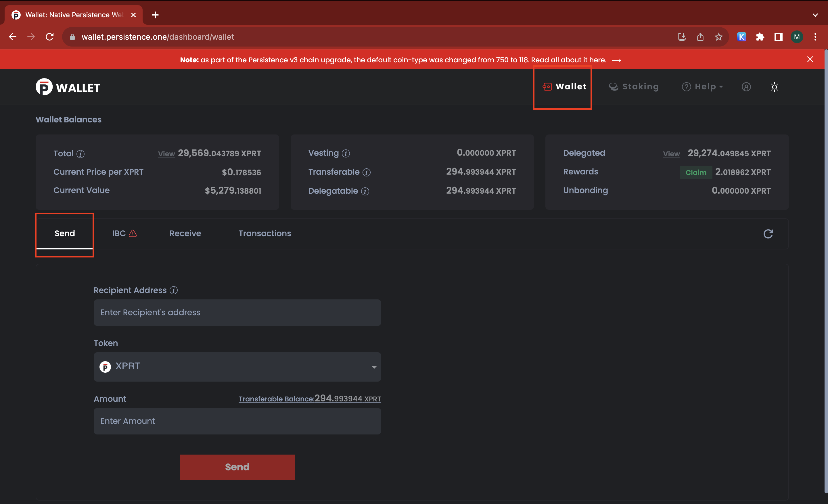Dismiss the red upgrade note banner
This screenshot has height=504, width=828.
[x=810, y=59]
